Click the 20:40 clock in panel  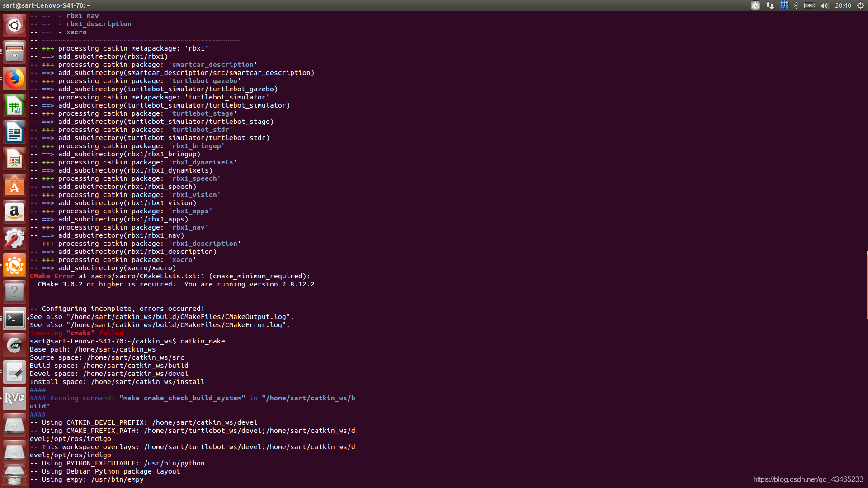843,5
